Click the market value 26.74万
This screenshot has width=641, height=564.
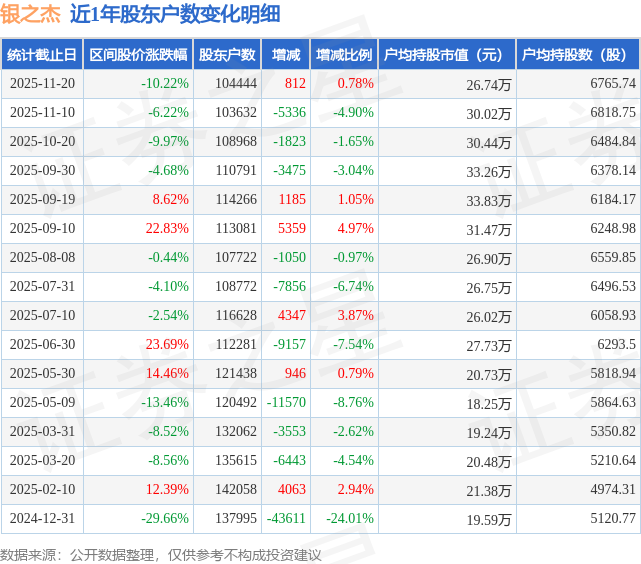[x=489, y=85]
